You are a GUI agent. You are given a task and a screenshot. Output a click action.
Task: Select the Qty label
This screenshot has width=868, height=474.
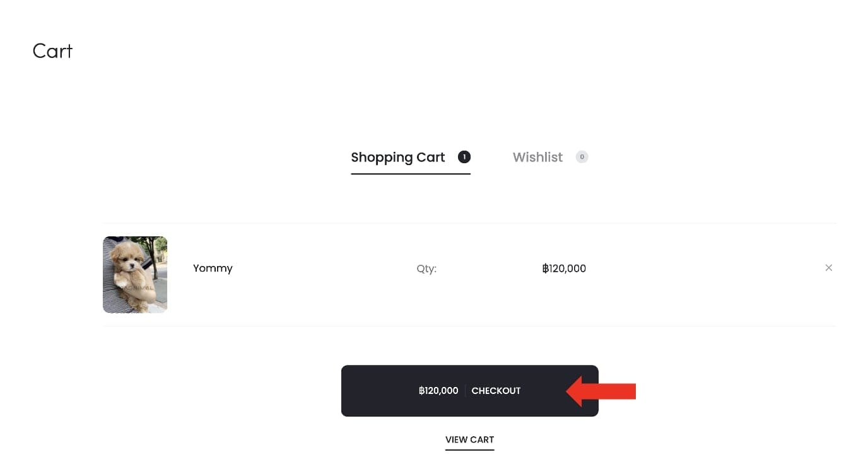426,269
